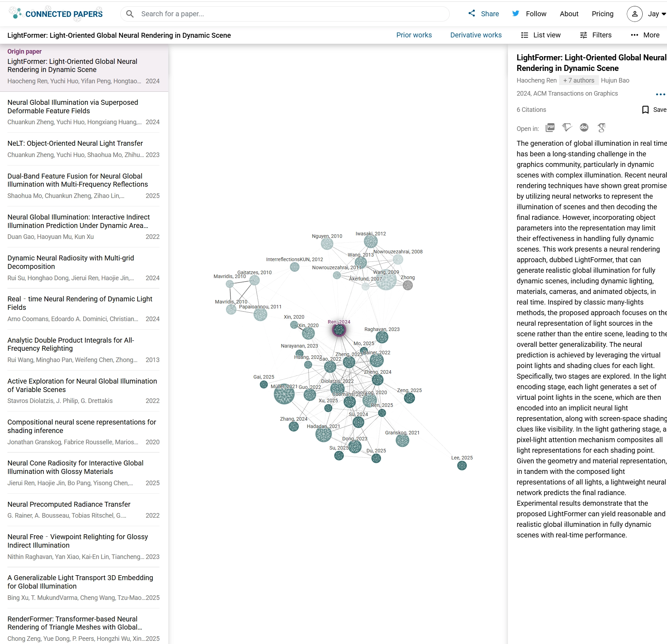Image resolution: width=667 pixels, height=644 pixels.
Task: Select Neural Precomputed Radiance Transfer paper
Action: [x=83, y=510]
